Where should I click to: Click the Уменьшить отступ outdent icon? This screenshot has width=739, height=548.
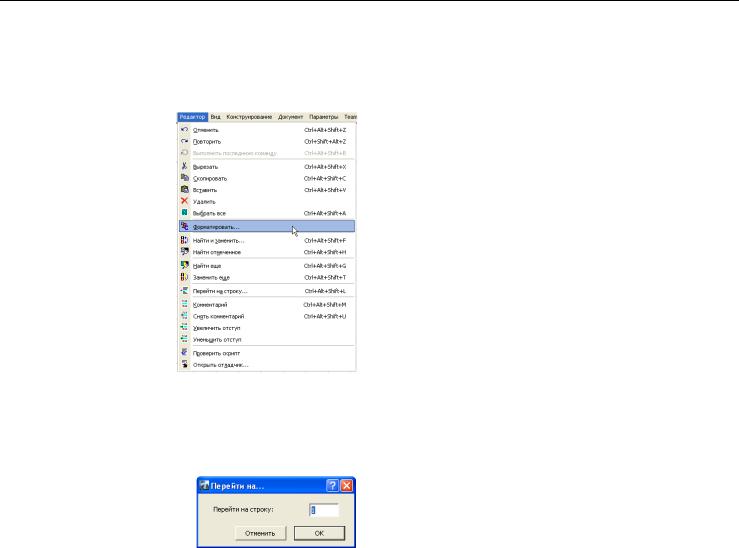point(184,339)
